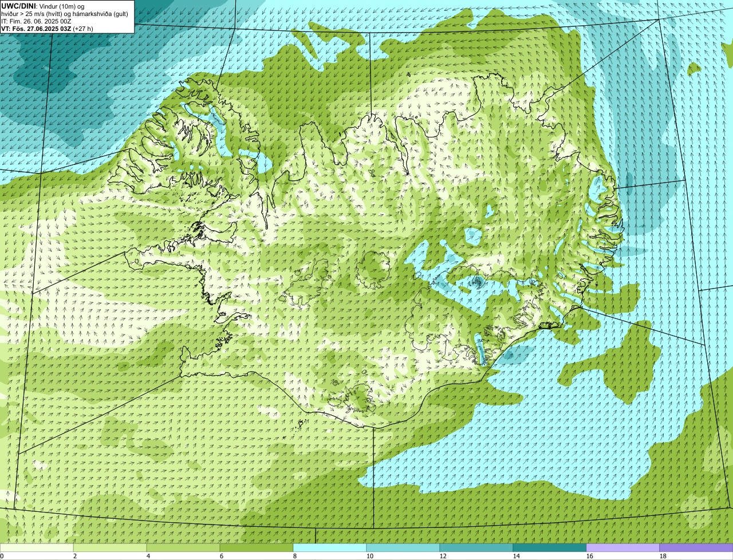This screenshot has width=733, height=560.
Task: Click the '0' legend scale label
Action: point(2,556)
